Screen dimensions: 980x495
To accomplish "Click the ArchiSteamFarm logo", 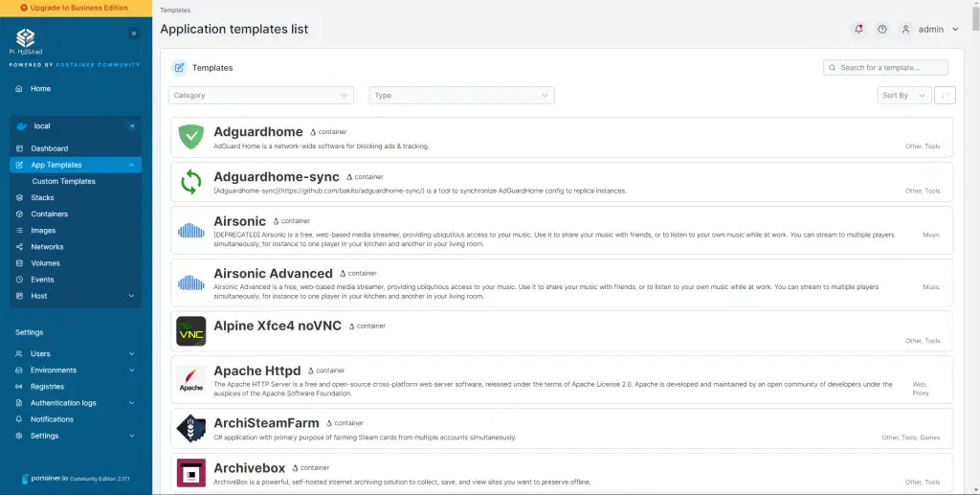I will 191,428.
